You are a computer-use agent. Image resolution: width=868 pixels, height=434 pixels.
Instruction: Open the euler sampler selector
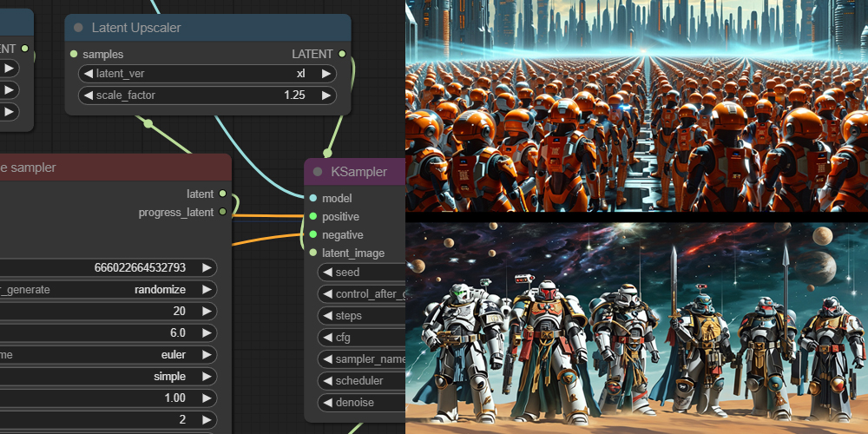coord(108,354)
